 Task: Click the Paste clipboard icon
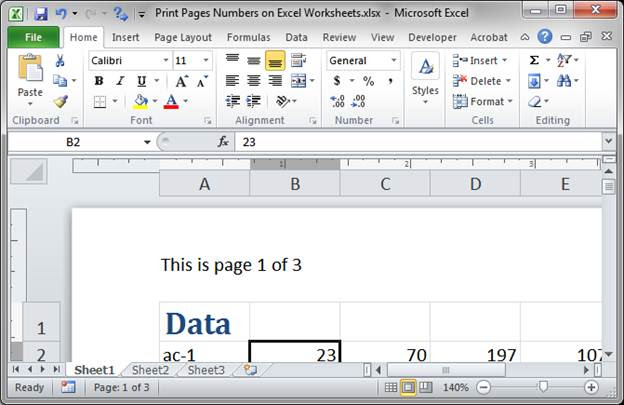(30, 68)
